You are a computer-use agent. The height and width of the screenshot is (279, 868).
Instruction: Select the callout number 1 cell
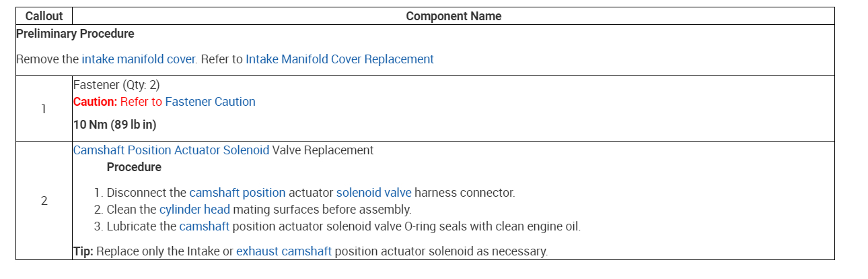(x=44, y=108)
